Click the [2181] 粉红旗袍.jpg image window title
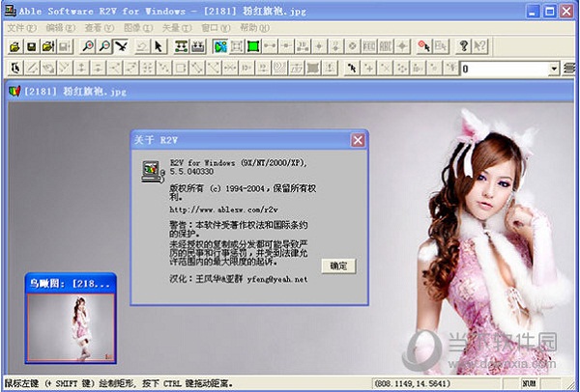 coord(75,92)
